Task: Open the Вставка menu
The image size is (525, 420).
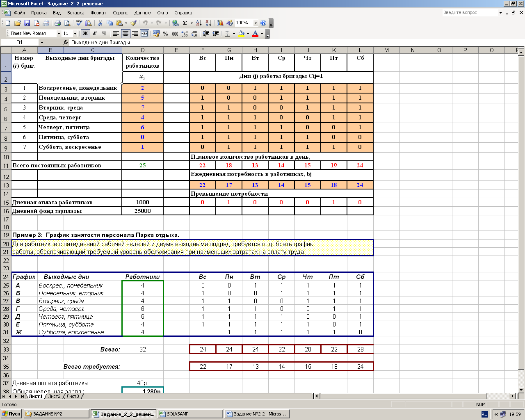Action: [76, 13]
